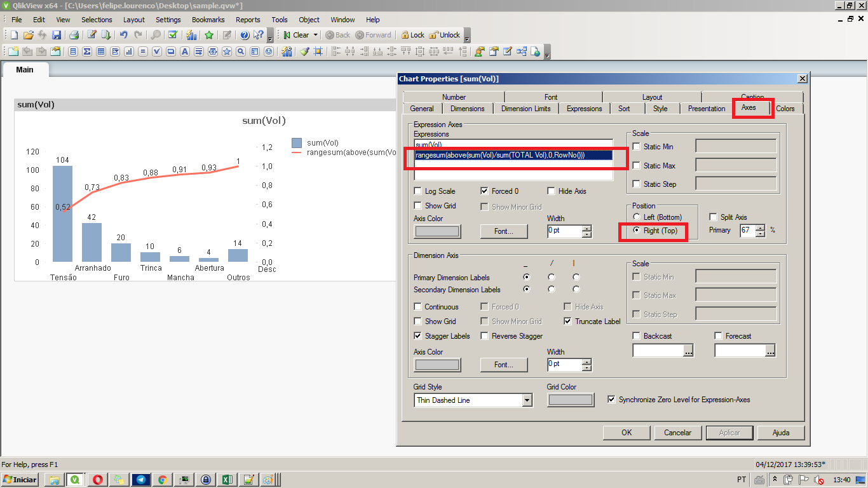This screenshot has height=488, width=868.
Task: Expand the Clear button dropdown arrow
Action: [316, 35]
